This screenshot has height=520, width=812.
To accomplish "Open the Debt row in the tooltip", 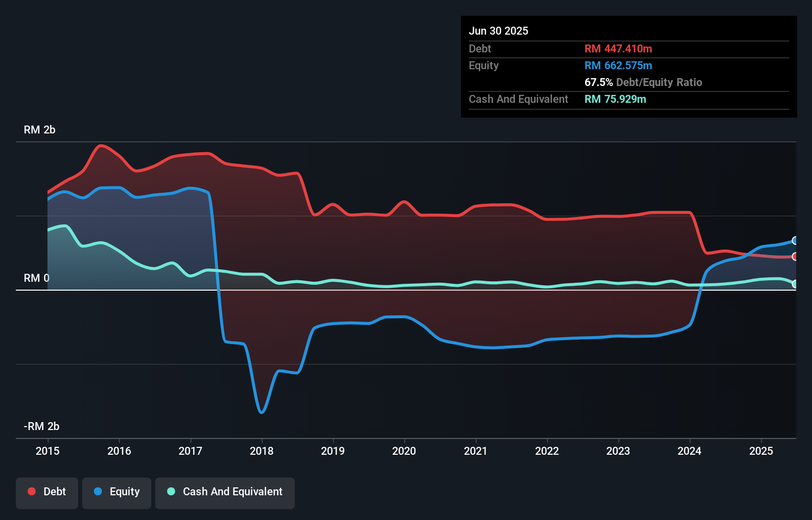I will (480, 48).
